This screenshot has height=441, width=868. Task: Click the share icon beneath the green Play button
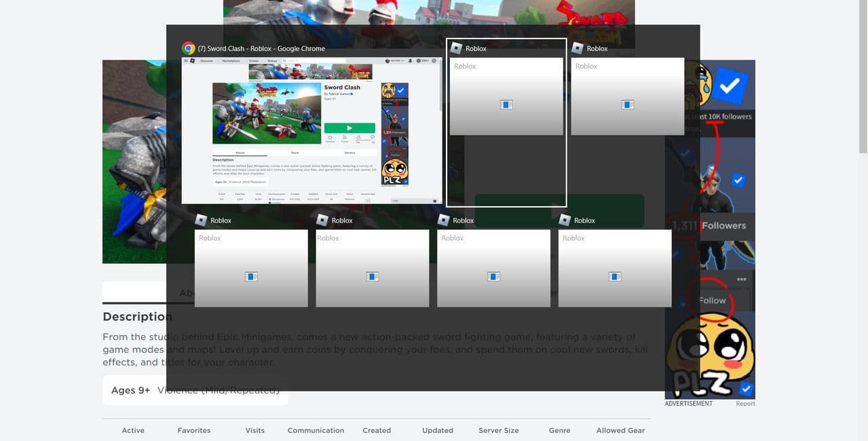[345, 137]
